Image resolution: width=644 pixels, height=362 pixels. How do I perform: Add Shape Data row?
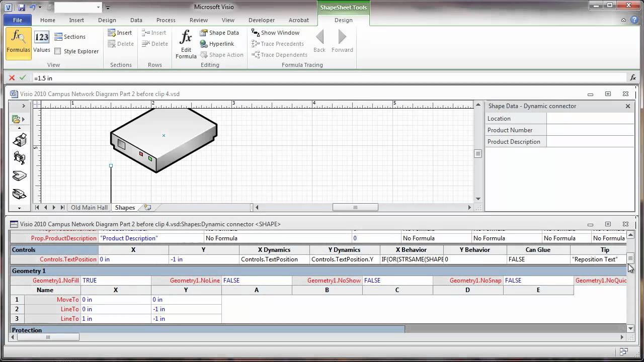point(219,33)
